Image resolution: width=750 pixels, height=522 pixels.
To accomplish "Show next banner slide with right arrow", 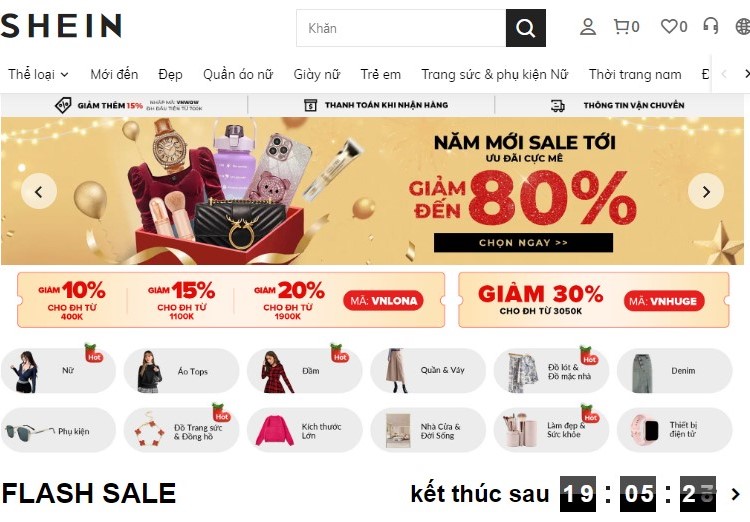I will click(706, 191).
